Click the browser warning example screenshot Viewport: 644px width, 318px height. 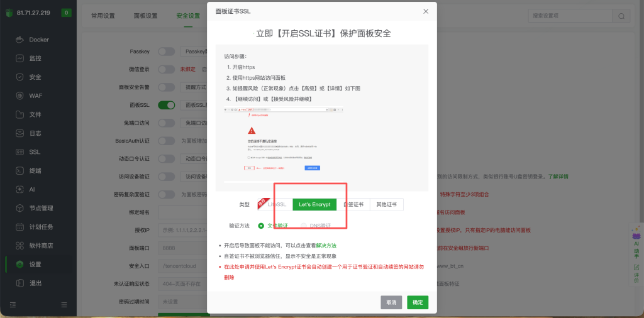284,145
